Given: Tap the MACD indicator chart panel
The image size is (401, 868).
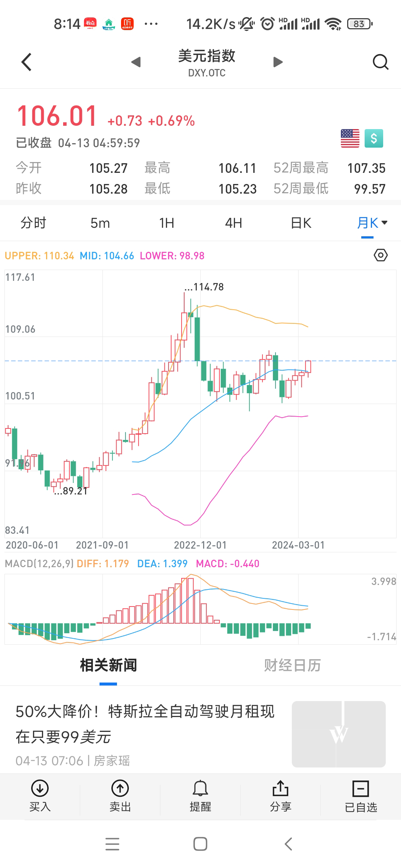Looking at the screenshot, I should [200, 609].
